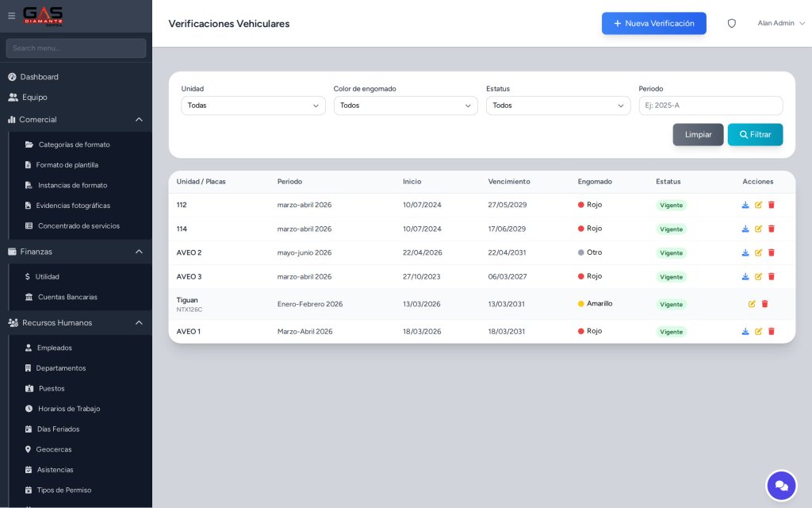Edit the AVEO 1 verification
Viewport: 812px width, 508px height.
click(x=758, y=331)
